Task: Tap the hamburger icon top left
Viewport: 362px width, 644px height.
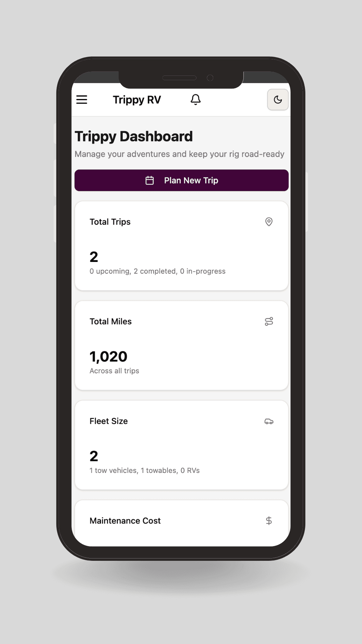Action: coord(81,100)
